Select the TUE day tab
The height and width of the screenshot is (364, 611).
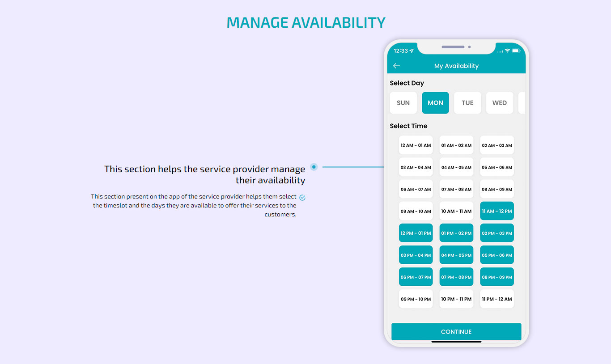pyautogui.click(x=467, y=103)
